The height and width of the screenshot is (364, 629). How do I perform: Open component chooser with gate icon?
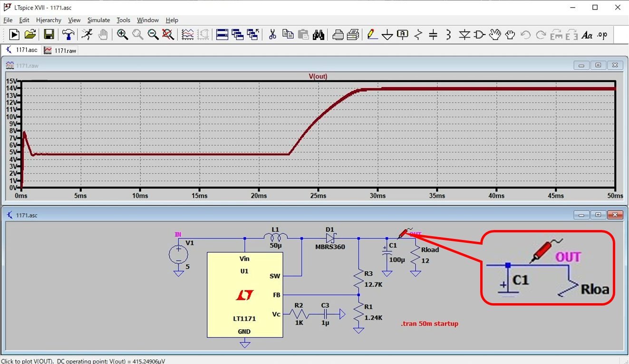[x=480, y=34]
